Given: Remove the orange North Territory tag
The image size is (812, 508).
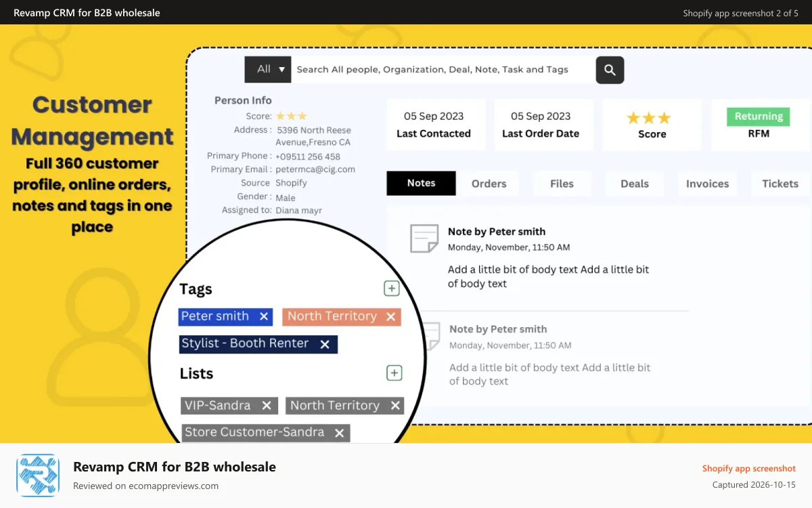Looking at the screenshot, I should [390, 316].
